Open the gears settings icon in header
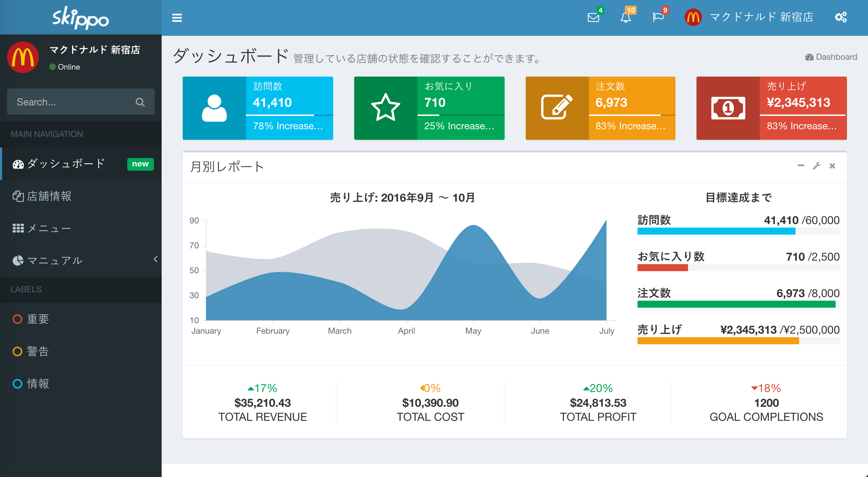The width and height of the screenshot is (868, 477). 841,17
